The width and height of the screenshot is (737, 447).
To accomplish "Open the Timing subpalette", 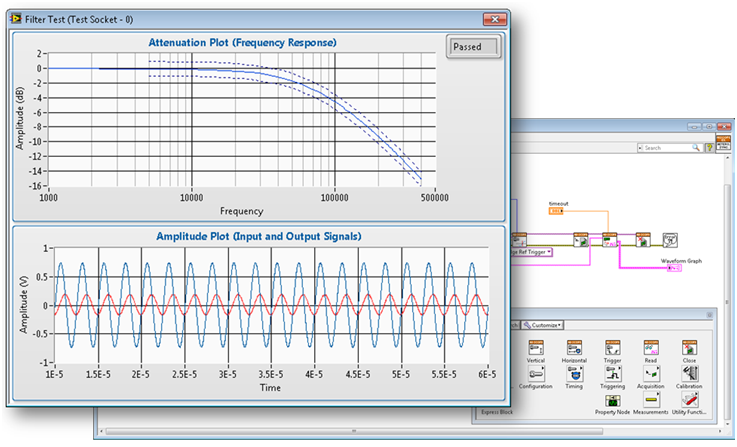I will coord(574,374).
